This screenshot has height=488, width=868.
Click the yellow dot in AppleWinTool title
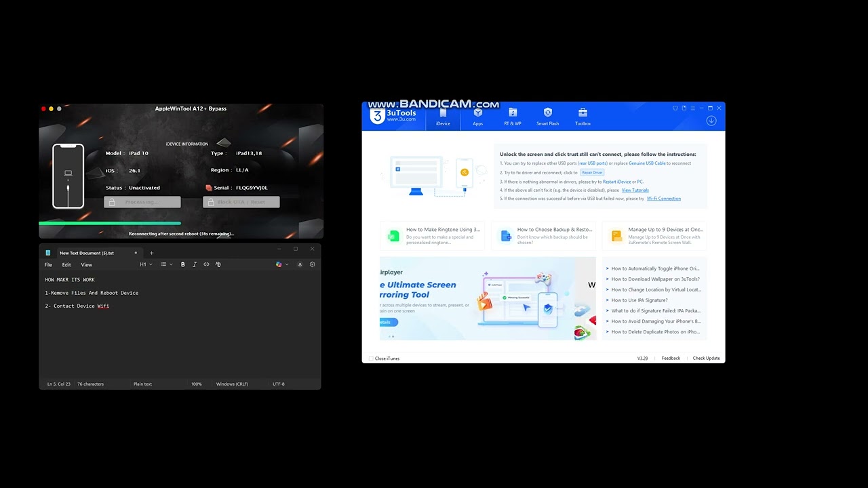[x=51, y=108]
